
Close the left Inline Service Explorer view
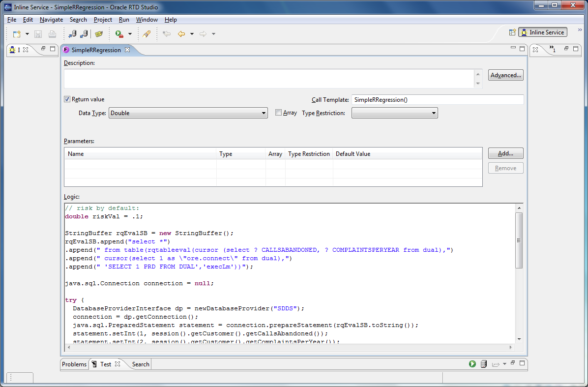click(x=26, y=50)
